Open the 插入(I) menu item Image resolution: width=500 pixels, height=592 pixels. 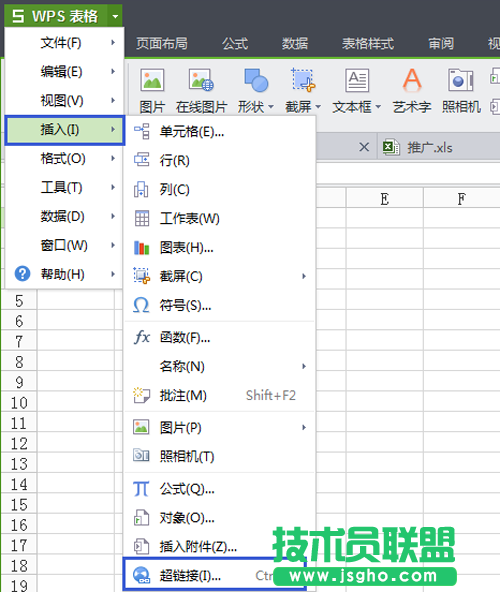click(x=65, y=130)
